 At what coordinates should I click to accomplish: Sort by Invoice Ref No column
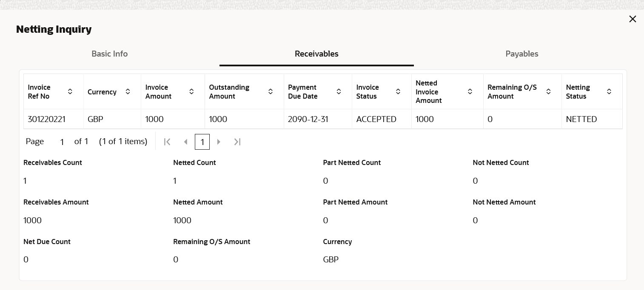pyautogui.click(x=70, y=92)
